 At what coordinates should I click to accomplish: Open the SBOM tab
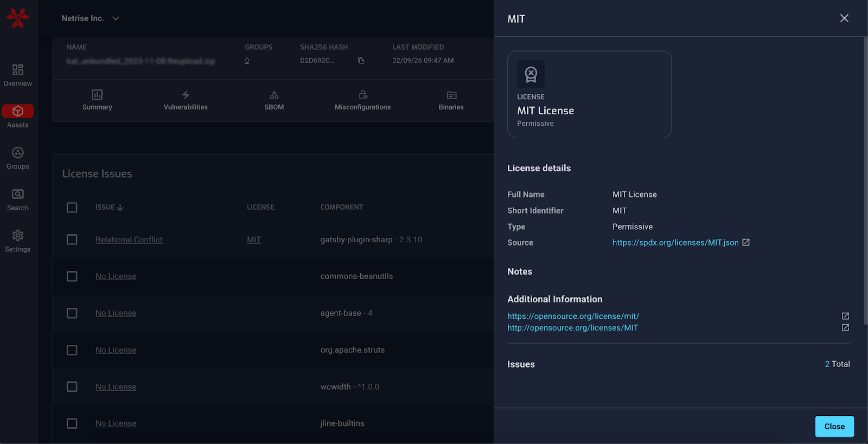(274, 100)
